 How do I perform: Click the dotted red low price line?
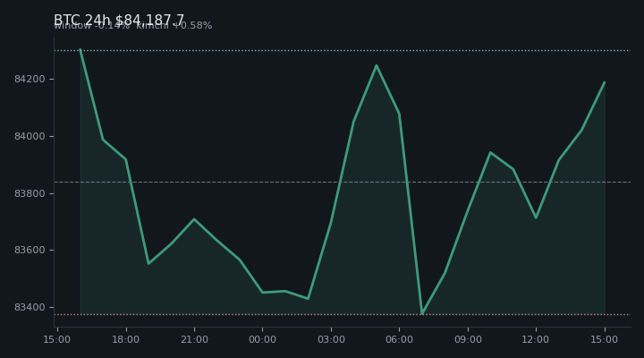(x=343, y=314)
